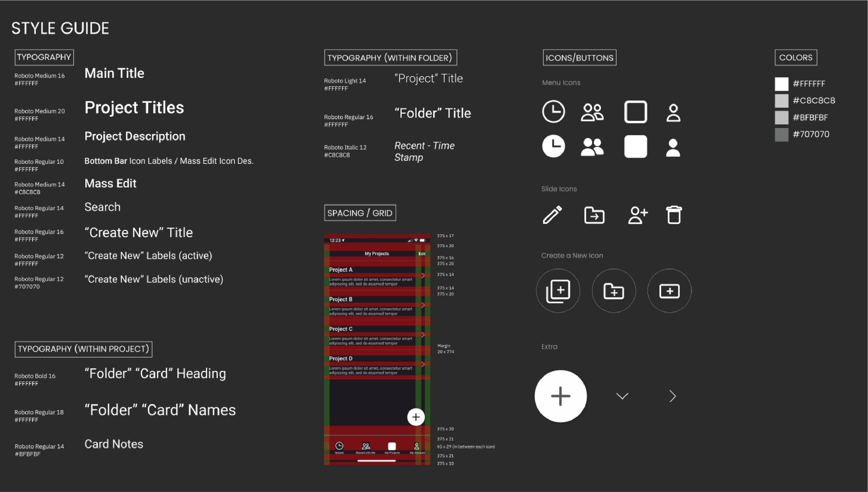
Task: Click the right chevron under Extra
Action: 673,396
